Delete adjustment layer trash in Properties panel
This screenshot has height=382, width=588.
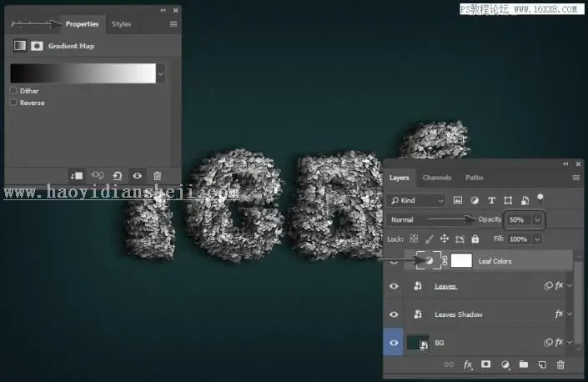158,175
